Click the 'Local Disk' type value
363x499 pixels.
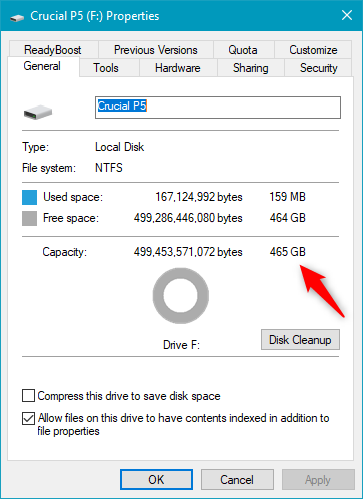pos(120,147)
